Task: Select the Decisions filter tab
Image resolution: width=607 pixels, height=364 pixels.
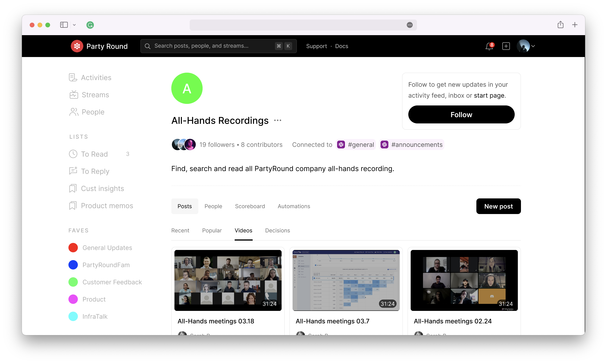Action: click(277, 231)
